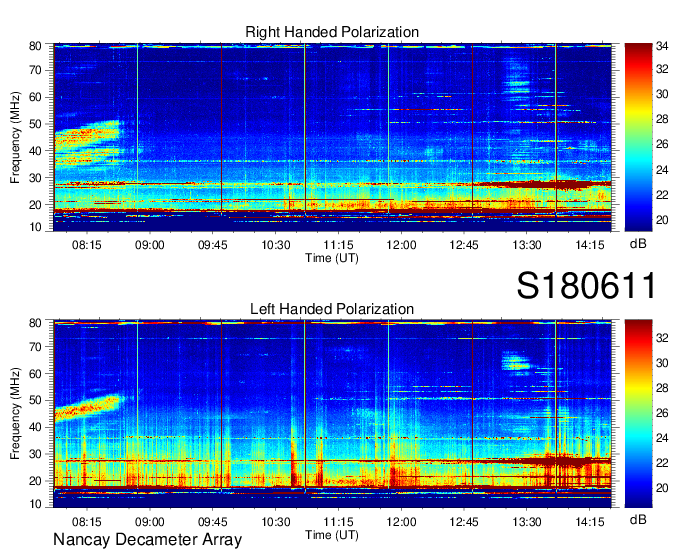
Task: Click the 10 MHz tick on the left-handed plot
Action: (35, 504)
